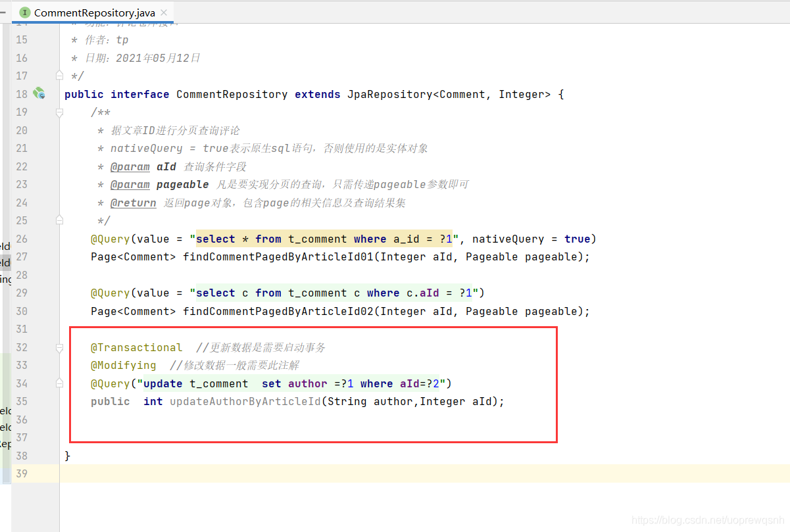Click line number 35 in the gutter
Viewport: 790px width, 532px height.
(x=22, y=401)
